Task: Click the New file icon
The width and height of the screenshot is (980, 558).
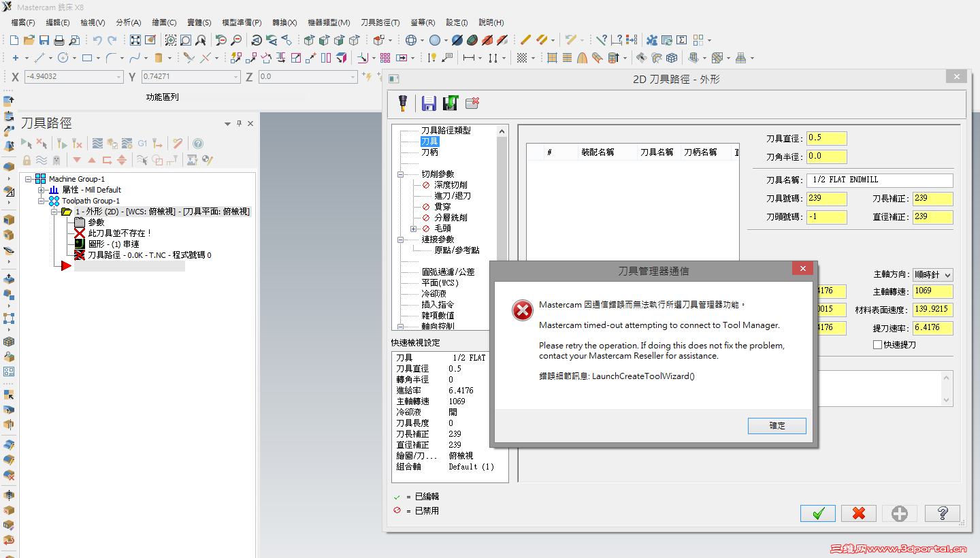Action: pyautogui.click(x=14, y=40)
